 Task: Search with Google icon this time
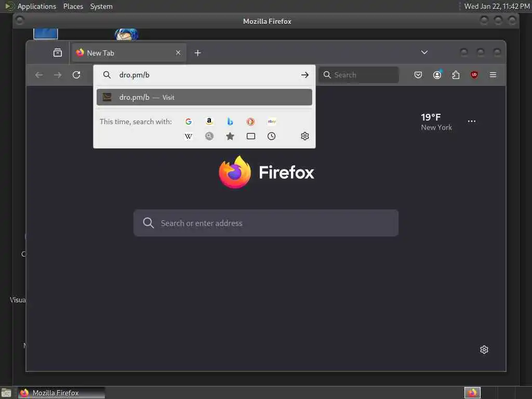188,122
